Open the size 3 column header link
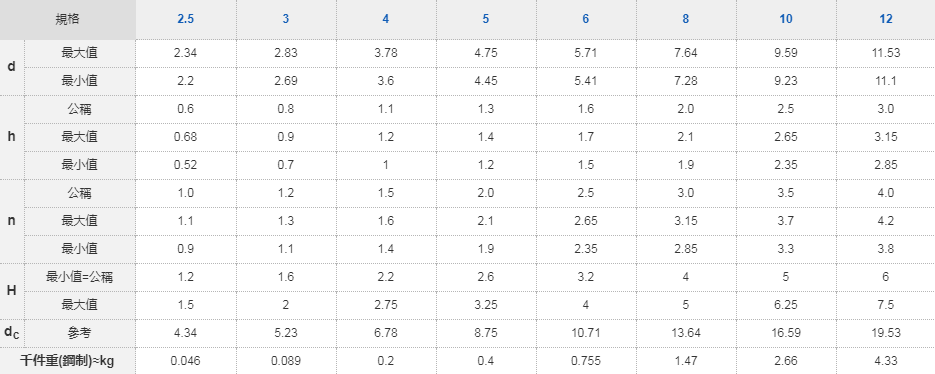The width and height of the screenshot is (935, 374). 286,19
